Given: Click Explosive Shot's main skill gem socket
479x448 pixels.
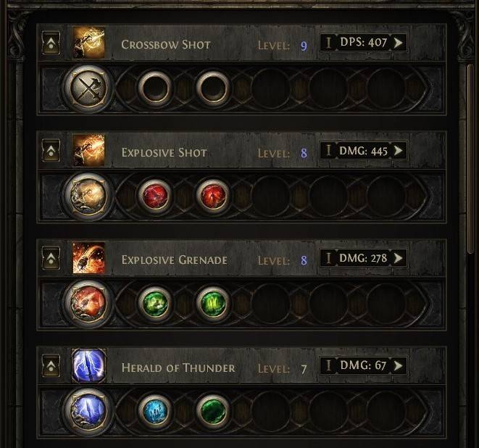Looking at the screenshot, I should (88, 196).
